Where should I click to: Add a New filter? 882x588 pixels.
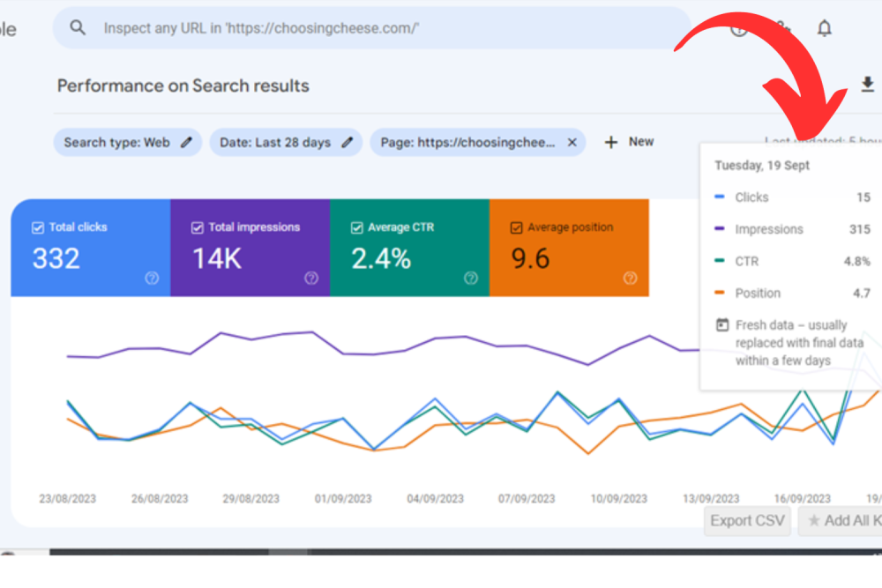[630, 142]
